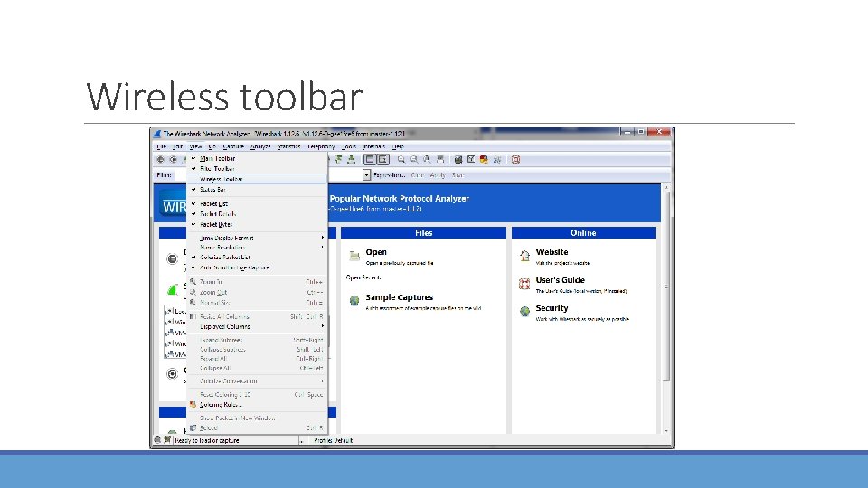Click the preferences toolbar icon
Image resolution: width=868 pixels, height=488 pixels.
point(497,159)
